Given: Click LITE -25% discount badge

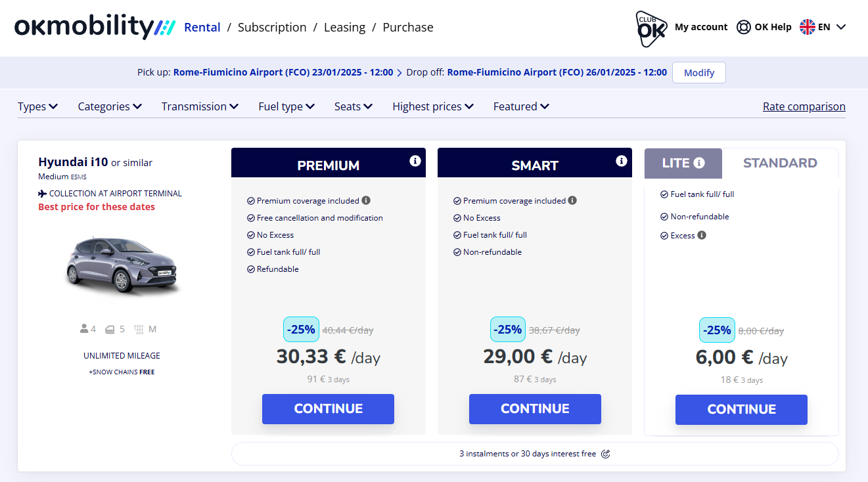Looking at the screenshot, I should (717, 330).
